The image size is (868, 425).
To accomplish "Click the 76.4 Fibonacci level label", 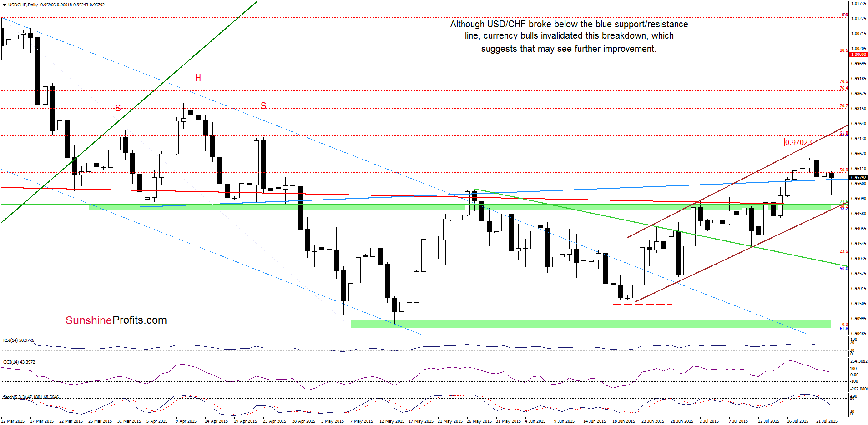I will click(844, 88).
